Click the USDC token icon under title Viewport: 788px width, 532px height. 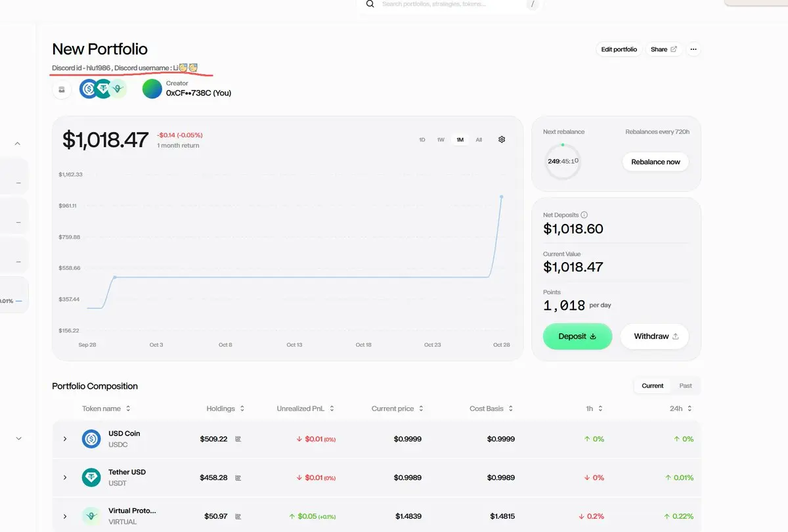click(x=89, y=89)
